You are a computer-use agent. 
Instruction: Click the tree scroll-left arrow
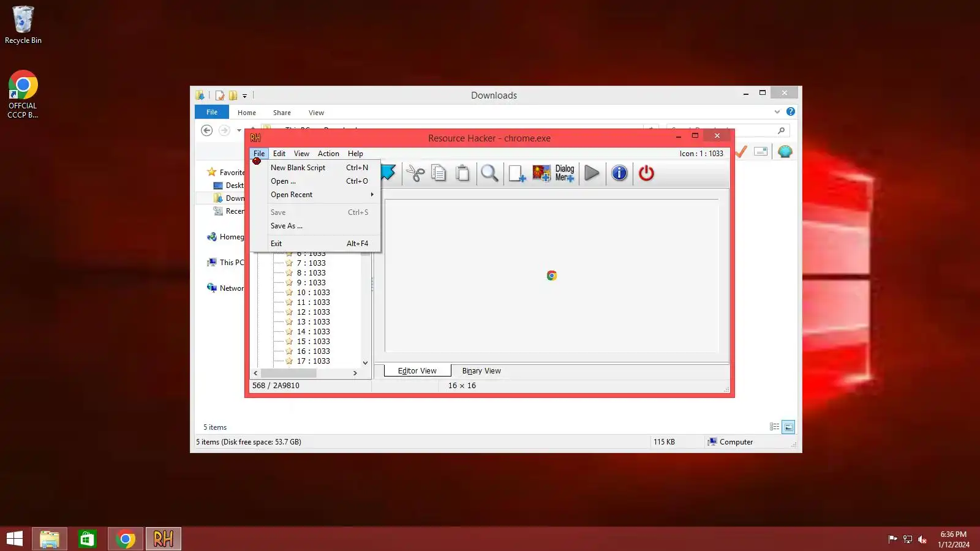tap(255, 373)
